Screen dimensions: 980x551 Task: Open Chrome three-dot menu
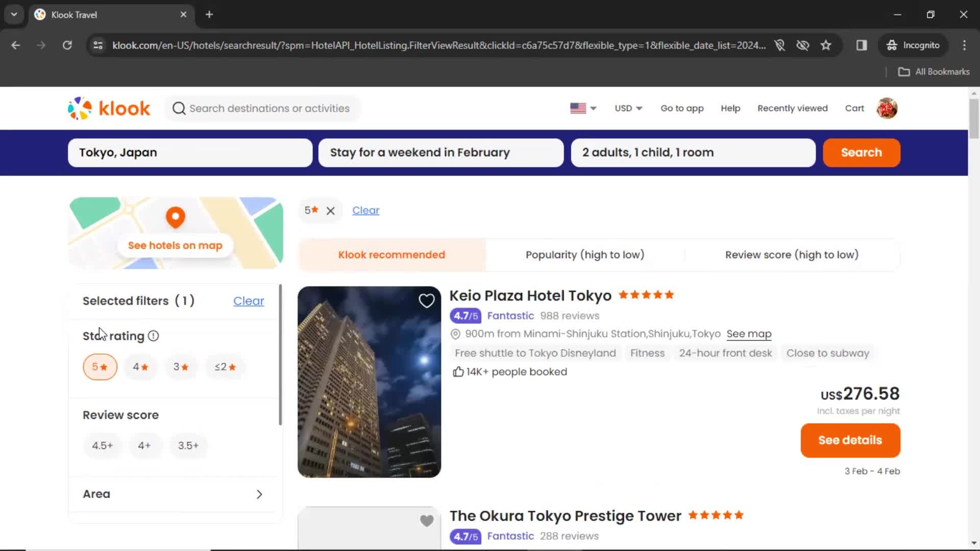(x=964, y=45)
